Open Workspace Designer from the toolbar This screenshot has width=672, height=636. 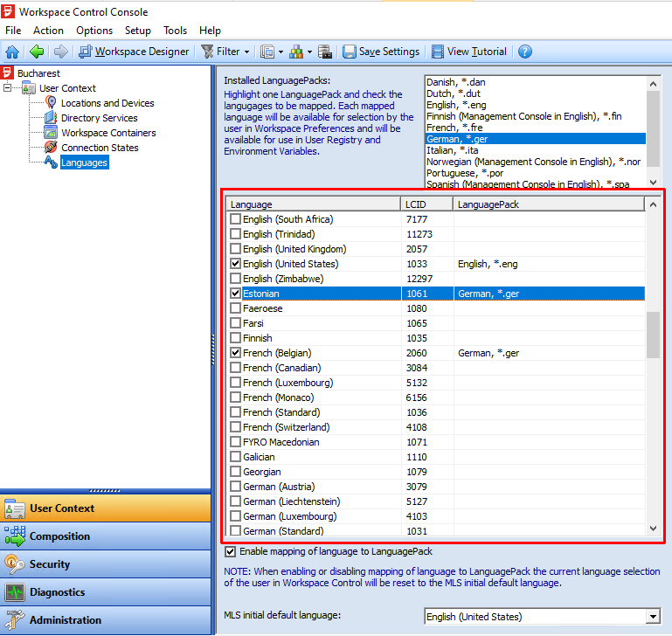[134, 52]
